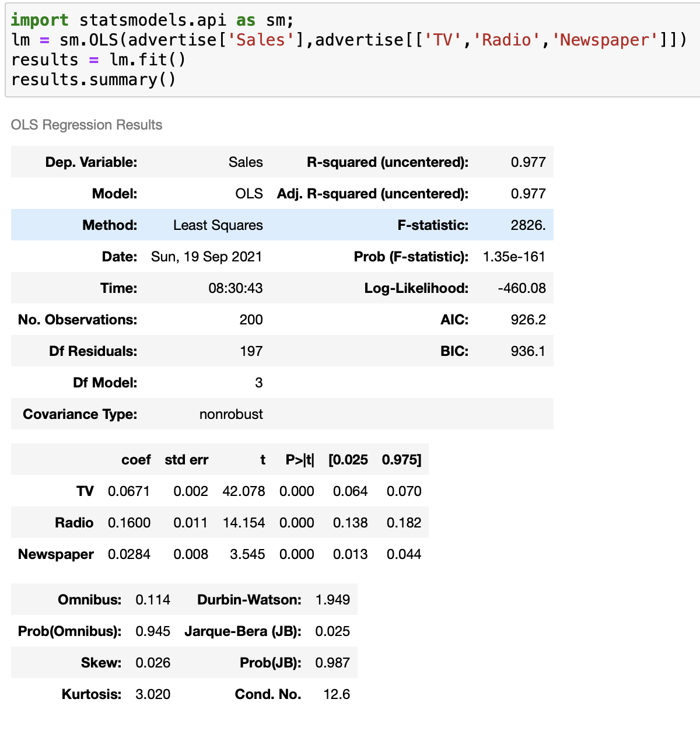Select the Prob(JB) value 0.987
The width and height of the screenshot is (700, 734).
(x=332, y=663)
